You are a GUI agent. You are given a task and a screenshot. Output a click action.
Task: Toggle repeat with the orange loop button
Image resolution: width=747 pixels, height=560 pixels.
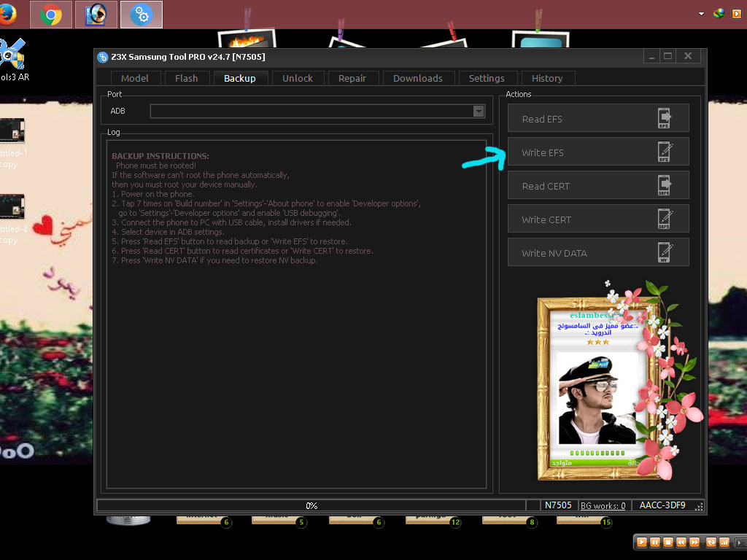point(711,542)
